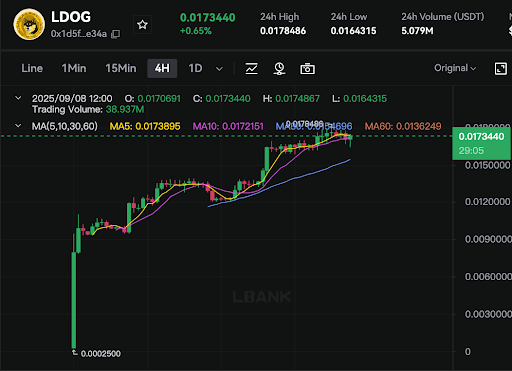Screen dimensions: 512x371
Task: Open more timeframes dropdown arrow
Action: (x=219, y=69)
